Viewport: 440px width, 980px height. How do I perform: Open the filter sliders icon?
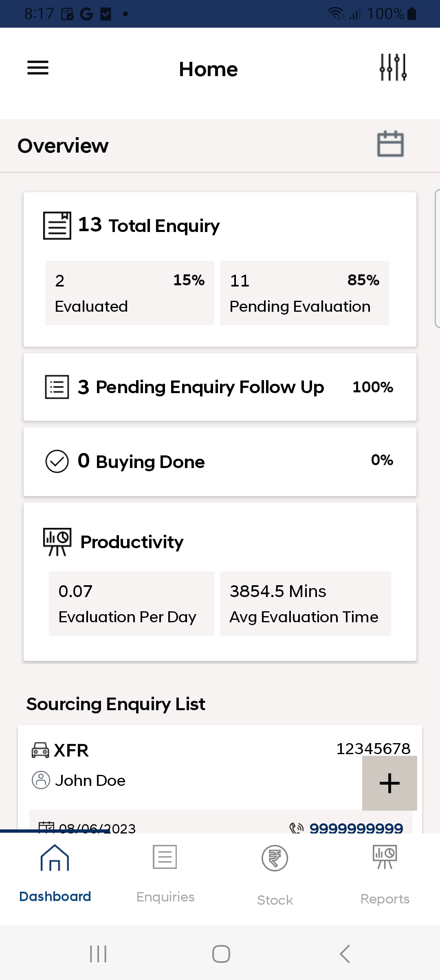coord(393,67)
